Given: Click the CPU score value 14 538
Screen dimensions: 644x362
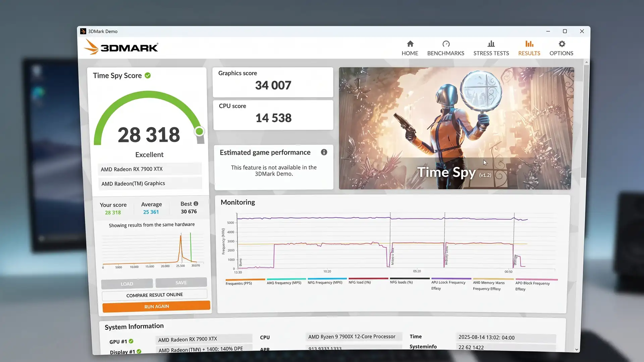Looking at the screenshot, I should pos(273,118).
